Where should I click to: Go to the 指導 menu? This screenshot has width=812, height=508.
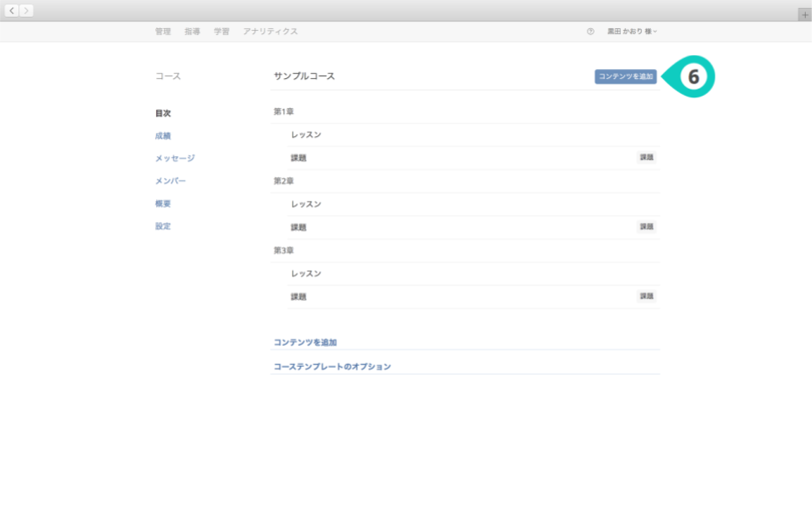192,32
